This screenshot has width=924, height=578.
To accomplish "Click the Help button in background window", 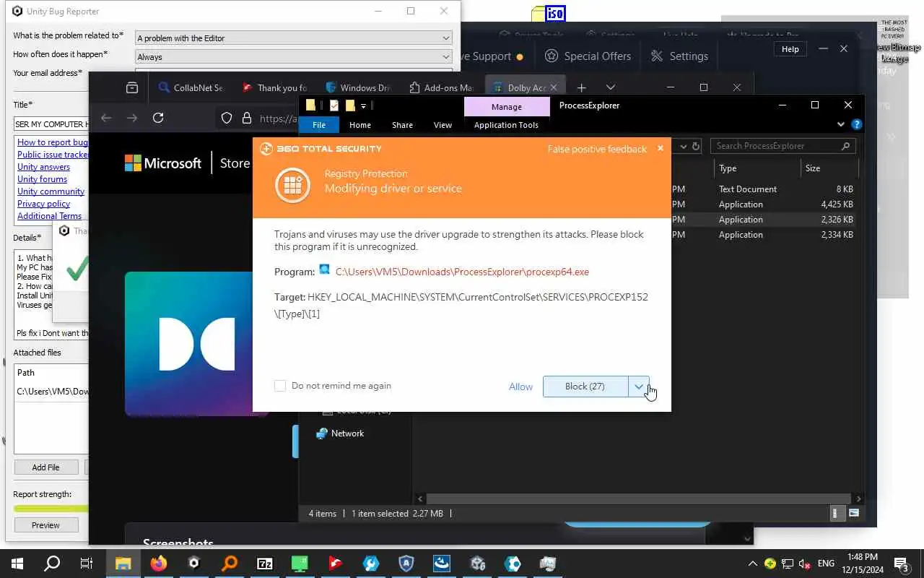I will coord(790,49).
